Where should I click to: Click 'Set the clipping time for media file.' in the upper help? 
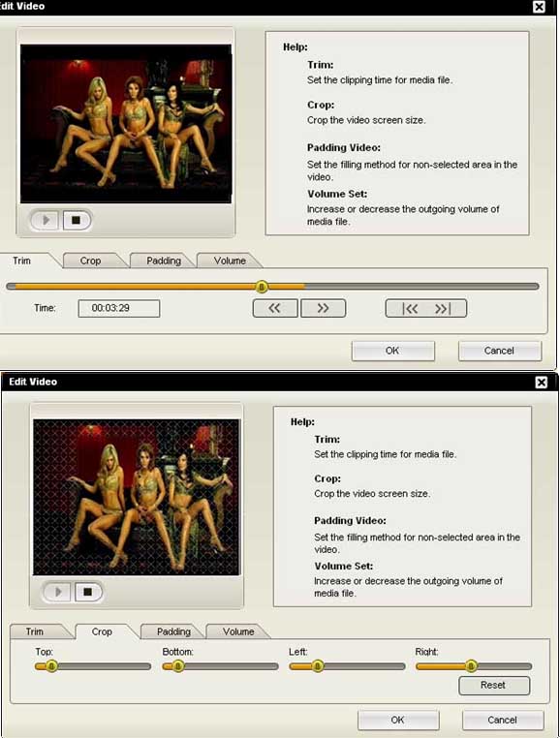coord(380,80)
